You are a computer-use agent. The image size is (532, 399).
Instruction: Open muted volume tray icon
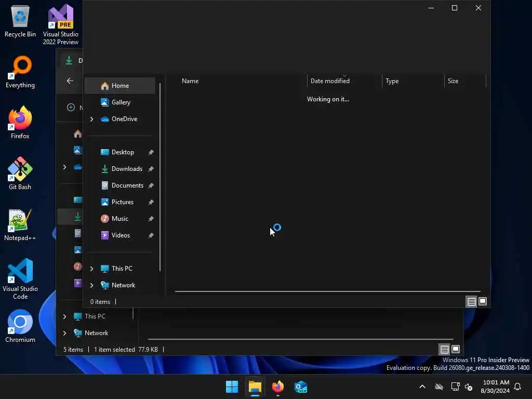469,387
